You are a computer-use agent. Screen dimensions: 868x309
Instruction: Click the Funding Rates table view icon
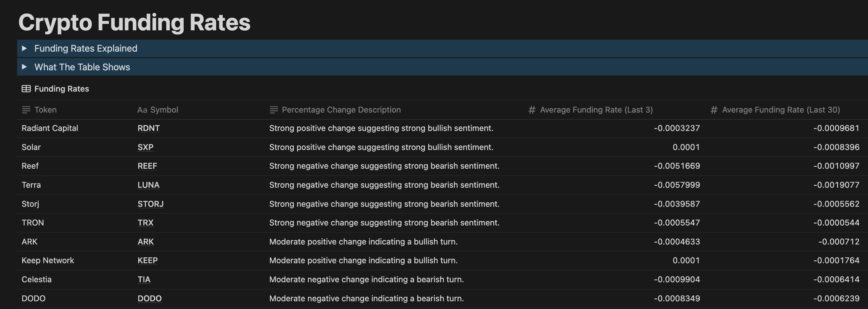pyautogui.click(x=26, y=89)
